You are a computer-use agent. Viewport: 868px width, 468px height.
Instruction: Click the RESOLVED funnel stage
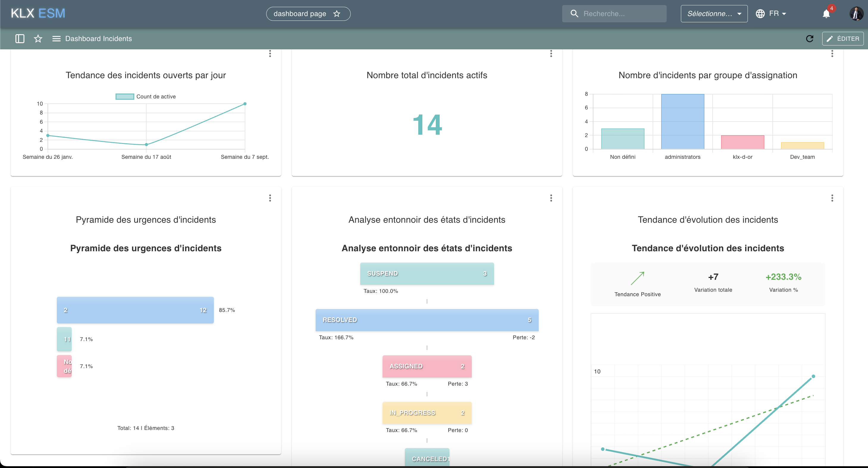[427, 320]
